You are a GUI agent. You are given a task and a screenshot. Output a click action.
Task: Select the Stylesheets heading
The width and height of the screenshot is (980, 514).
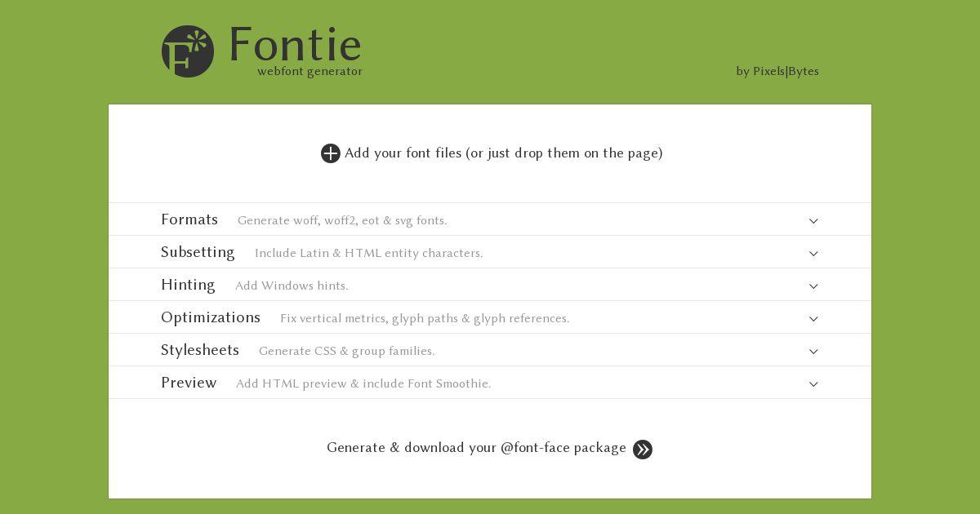tap(200, 351)
